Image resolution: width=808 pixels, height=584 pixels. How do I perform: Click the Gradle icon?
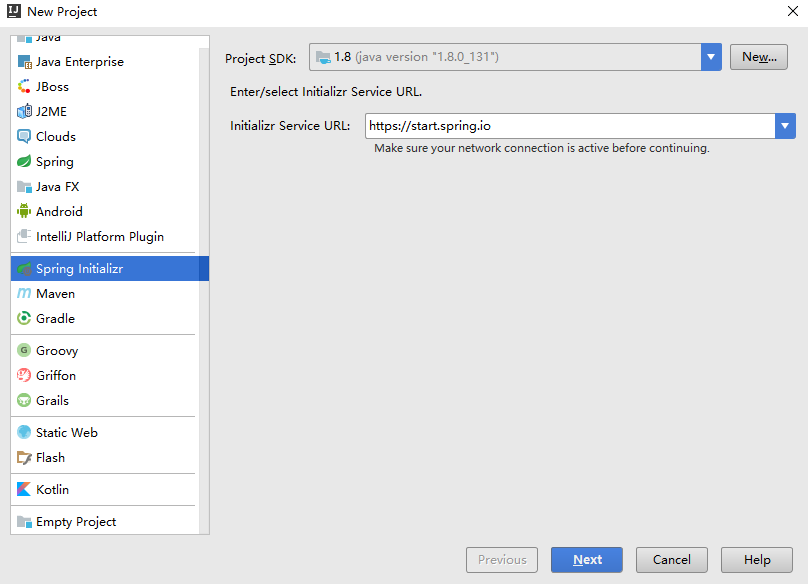24,319
